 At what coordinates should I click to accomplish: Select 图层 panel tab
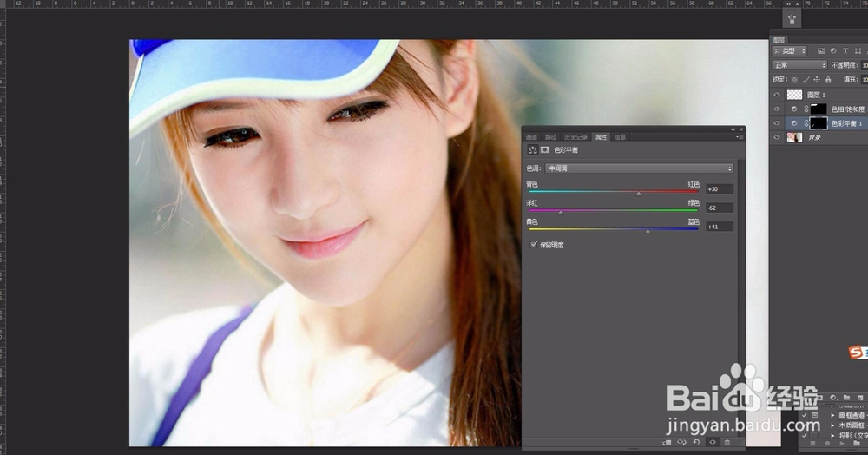(779, 40)
